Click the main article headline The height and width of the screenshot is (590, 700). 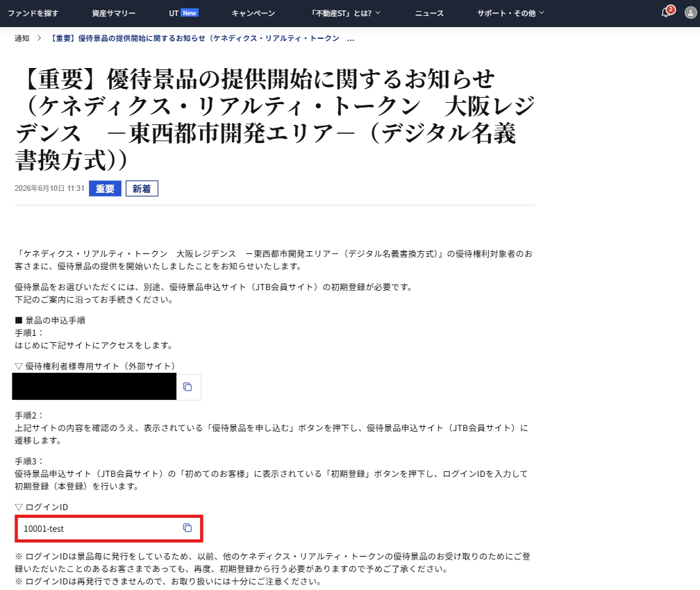[275, 119]
